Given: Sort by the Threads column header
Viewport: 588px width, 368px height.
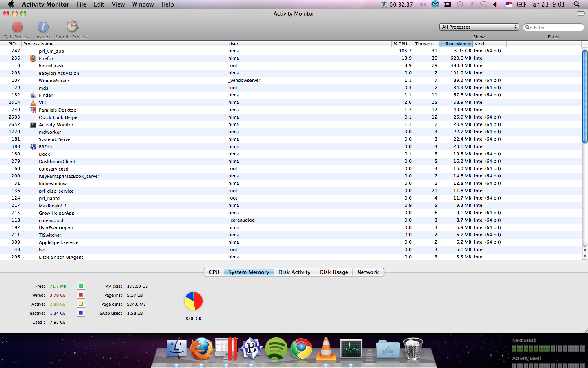Looking at the screenshot, I should point(425,44).
